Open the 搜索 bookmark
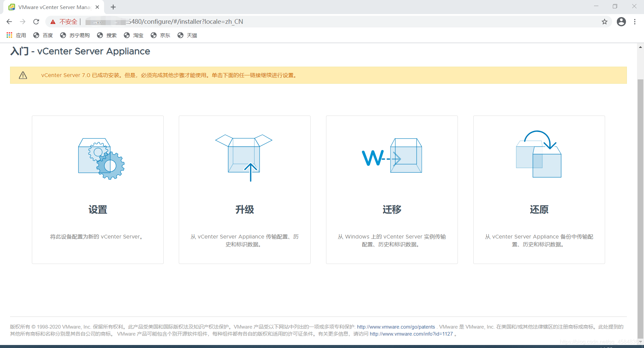Viewport: 644px width, 348px height. tap(107, 35)
